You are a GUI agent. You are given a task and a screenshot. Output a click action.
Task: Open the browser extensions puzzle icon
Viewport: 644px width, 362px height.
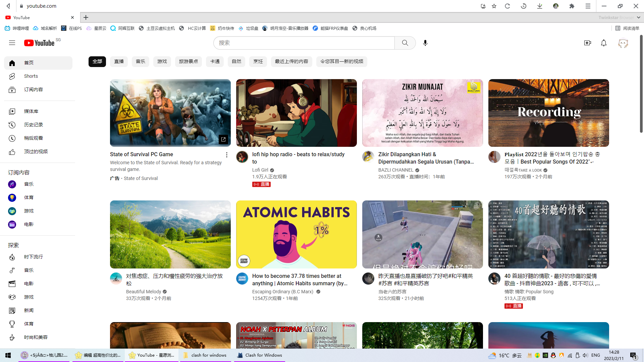click(x=572, y=6)
